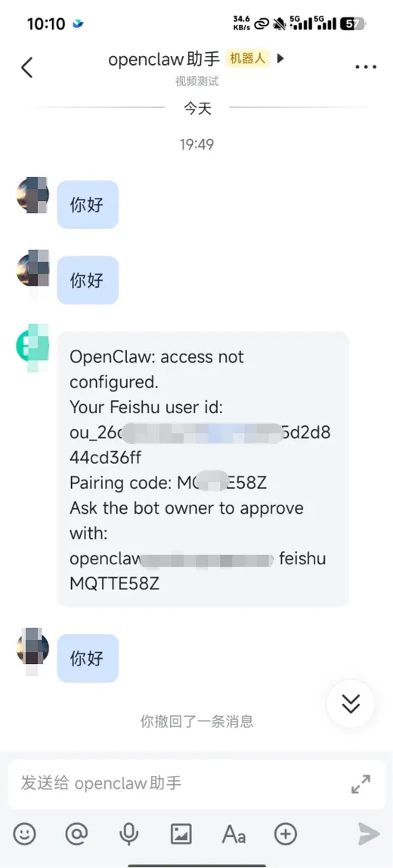Tap the bot avatar beside OpenClaw message
Image resolution: width=393 pixels, height=868 pixels.
[x=32, y=346]
